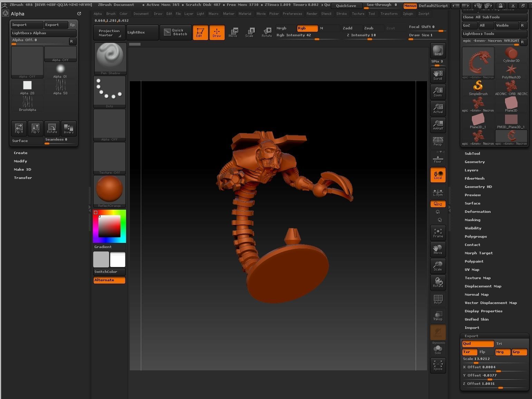Open the Document menu
This screenshot has width=532, height=399.
(x=141, y=14)
